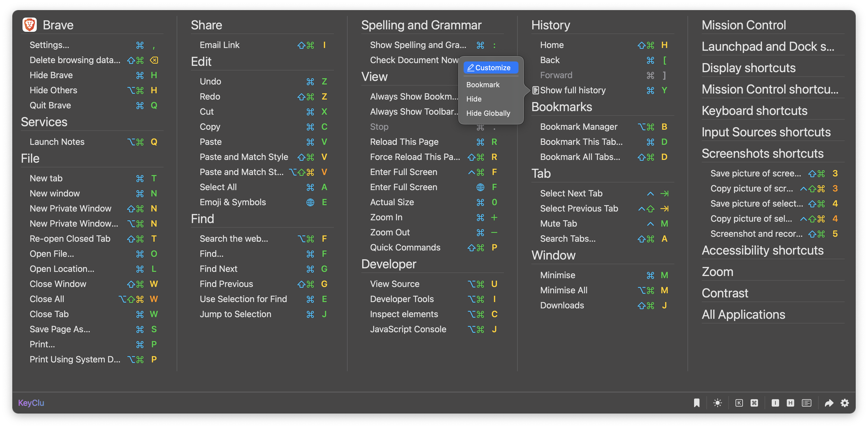
Task: Toggle the I filter button
Action: click(x=775, y=403)
